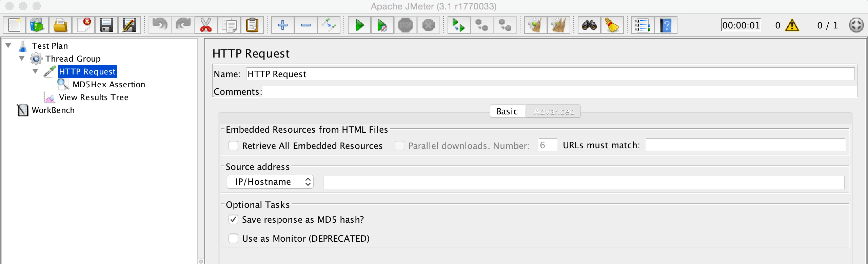Click the Remote stop all icon
Image resolution: width=868 pixels, height=264 pixels.
click(482, 25)
